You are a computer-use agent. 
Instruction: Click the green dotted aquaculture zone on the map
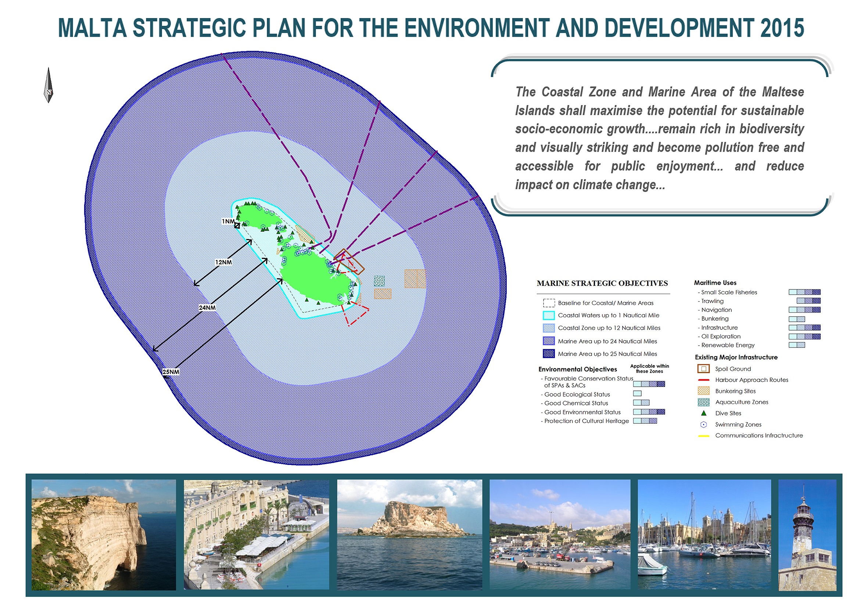379,281
